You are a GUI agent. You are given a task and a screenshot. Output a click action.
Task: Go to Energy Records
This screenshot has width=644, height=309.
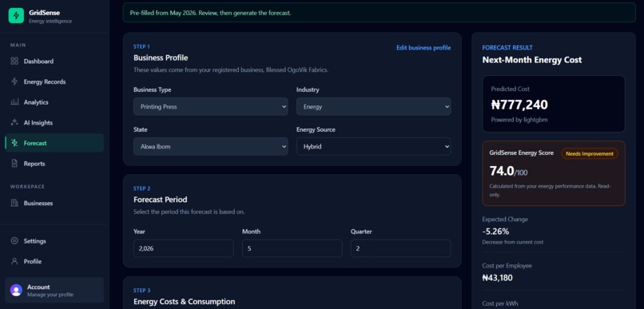point(54,81)
